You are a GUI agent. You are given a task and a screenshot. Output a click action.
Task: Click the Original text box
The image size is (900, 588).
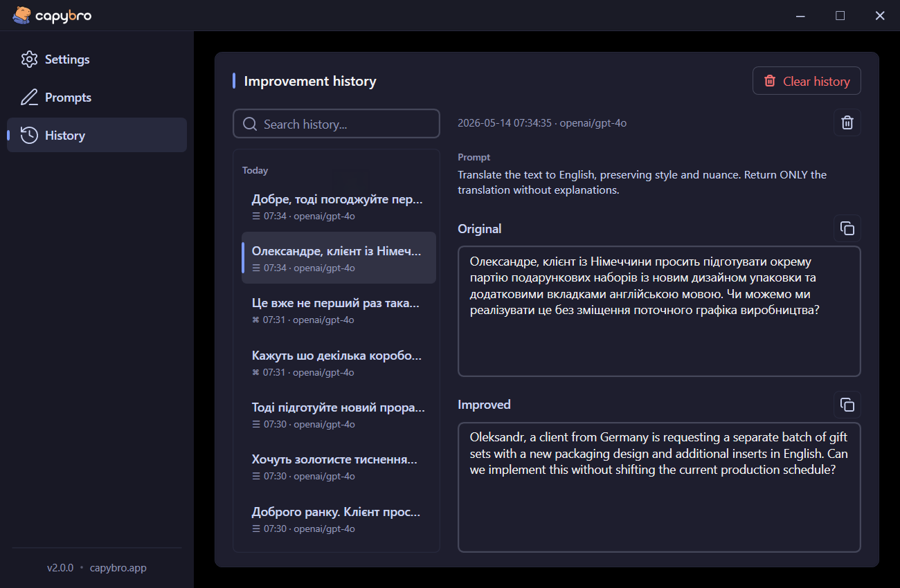pyautogui.click(x=659, y=311)
